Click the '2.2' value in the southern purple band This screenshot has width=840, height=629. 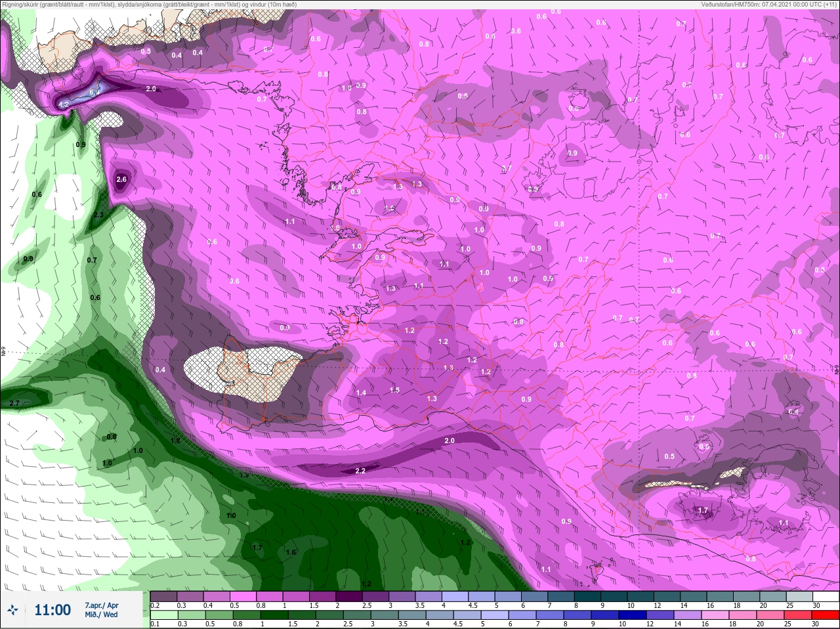click(360, 471)
